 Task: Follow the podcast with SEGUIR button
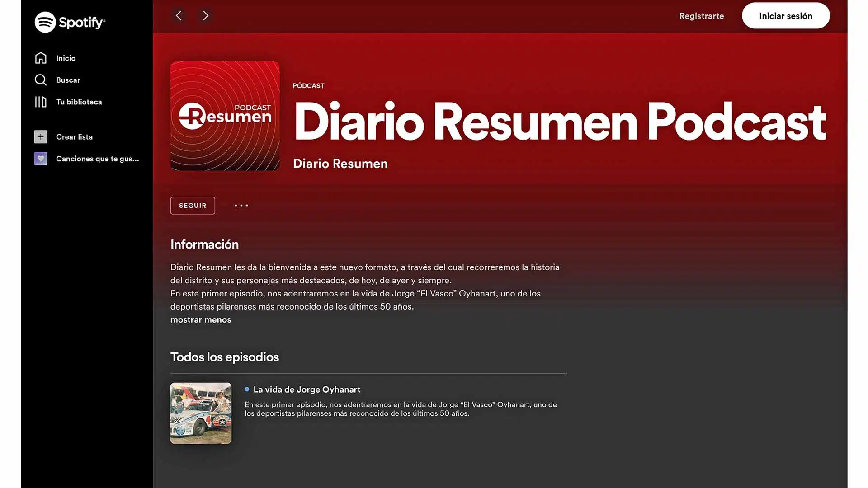click(193, 206)
